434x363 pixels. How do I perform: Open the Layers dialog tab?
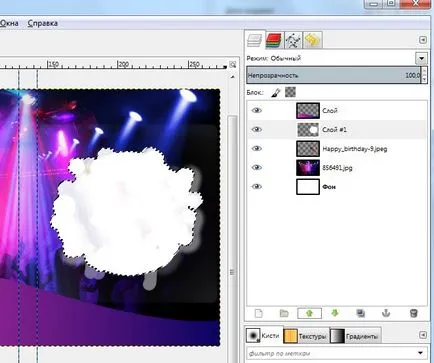[x=255, y=40]
